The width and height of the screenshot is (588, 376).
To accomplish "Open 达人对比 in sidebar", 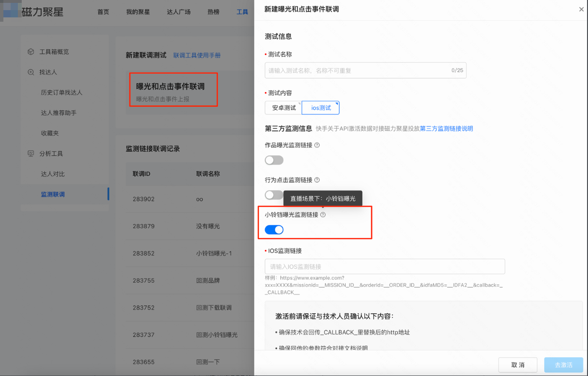I will coord(53,174).
